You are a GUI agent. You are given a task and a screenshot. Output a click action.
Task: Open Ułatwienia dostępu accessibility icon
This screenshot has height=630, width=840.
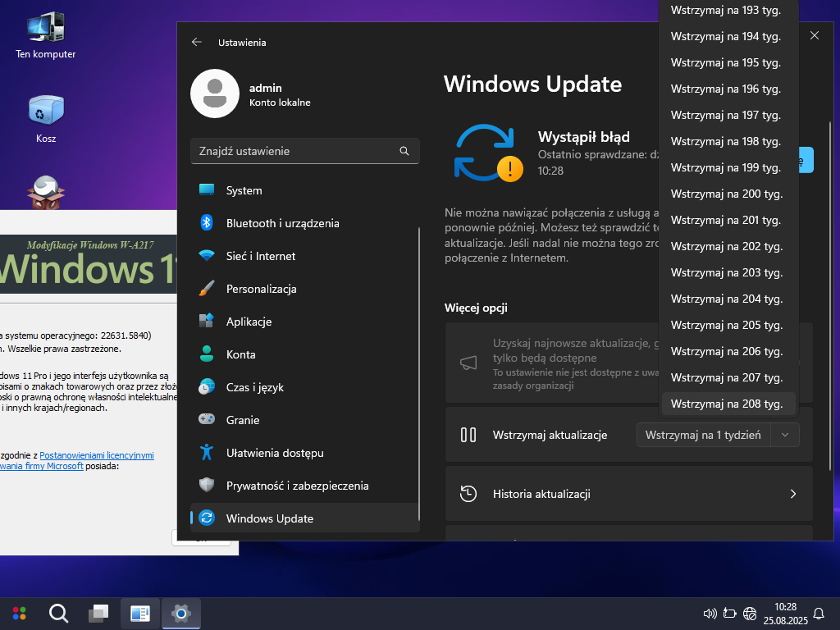coord(207,452)
